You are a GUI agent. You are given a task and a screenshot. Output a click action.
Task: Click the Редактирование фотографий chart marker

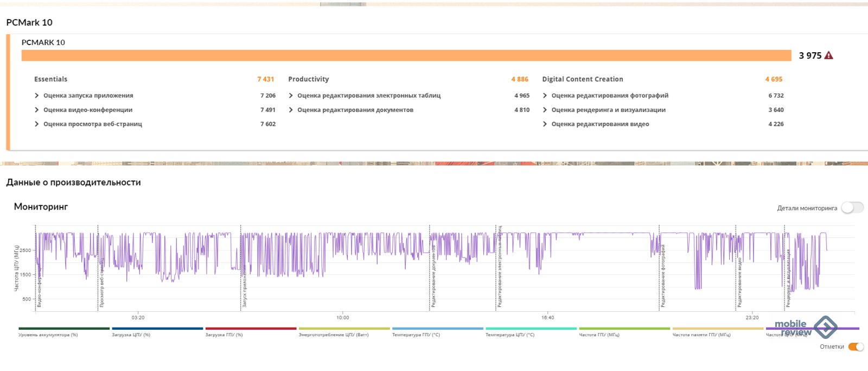tap(663, 276)
